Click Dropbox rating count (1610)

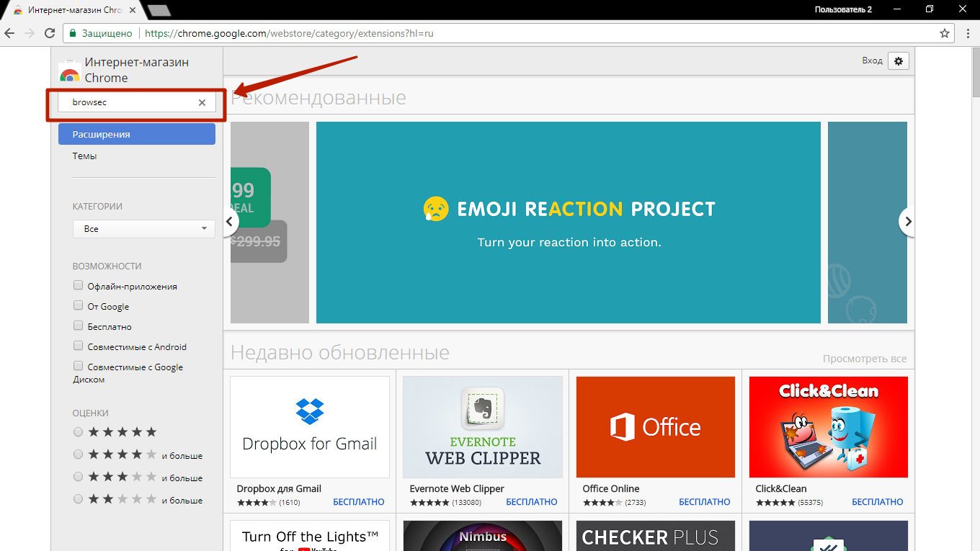click(290, 502)
